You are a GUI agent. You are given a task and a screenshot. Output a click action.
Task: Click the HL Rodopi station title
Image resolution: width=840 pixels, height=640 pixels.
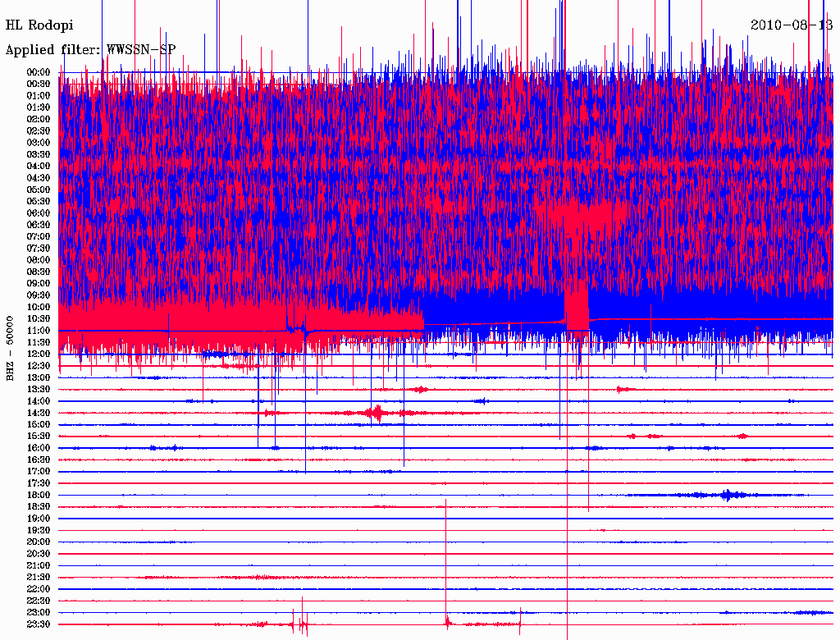39,25
